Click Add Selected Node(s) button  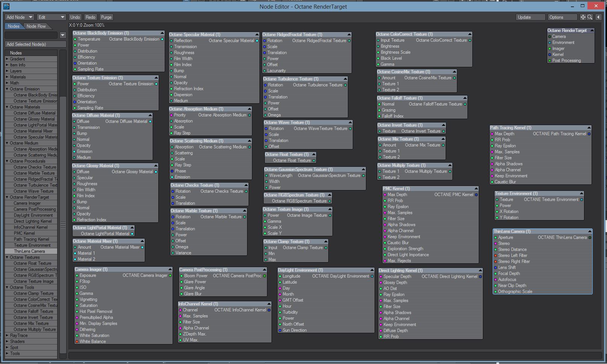[35, 44]
